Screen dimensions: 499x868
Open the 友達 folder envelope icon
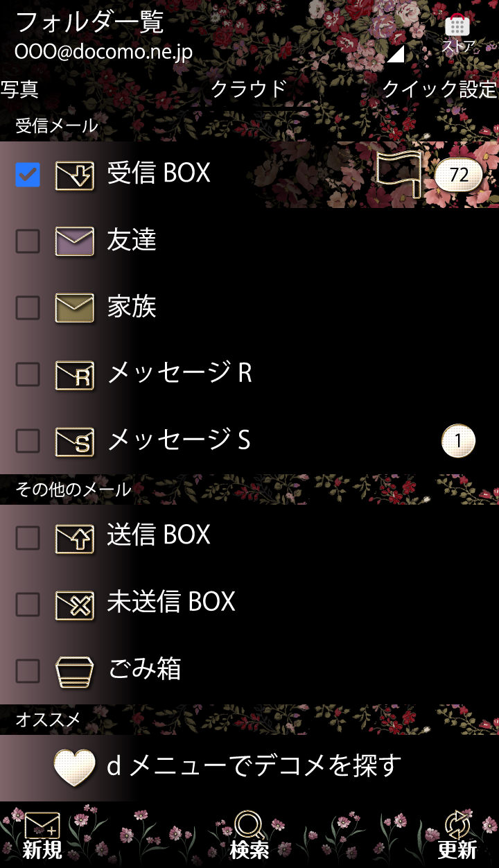pyautogui.click(x=74, y=241)
